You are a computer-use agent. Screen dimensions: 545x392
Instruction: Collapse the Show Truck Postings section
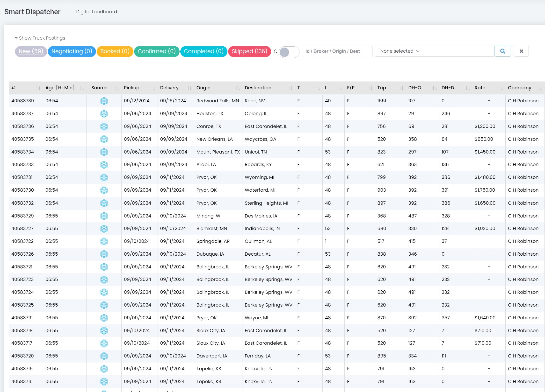tap(40, 38)
